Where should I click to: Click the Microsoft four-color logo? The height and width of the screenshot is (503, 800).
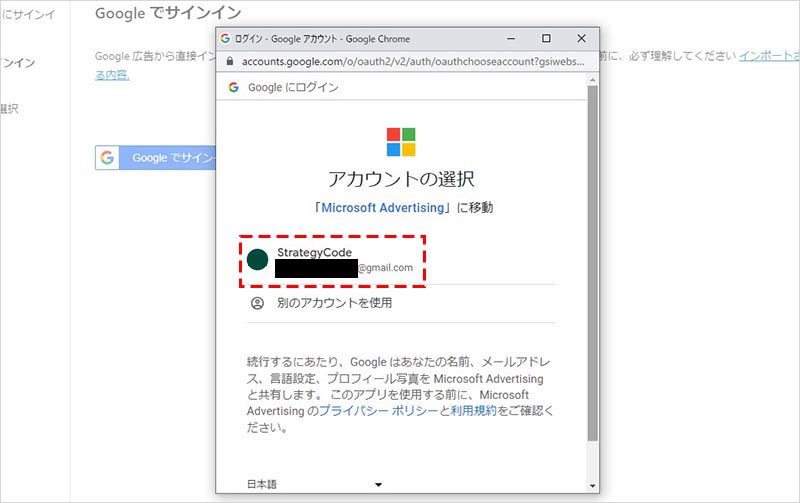(x=401, y=142)
